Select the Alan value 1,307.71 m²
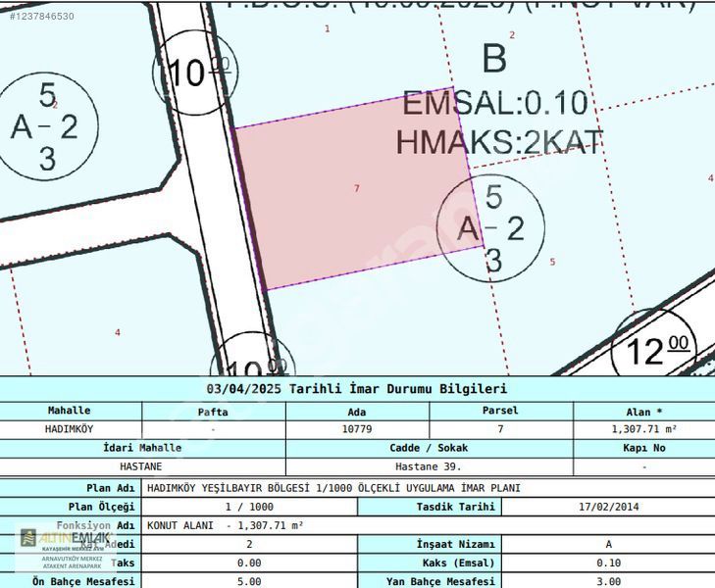The height and width of the screenshot is (588, 715). [643, 429]
